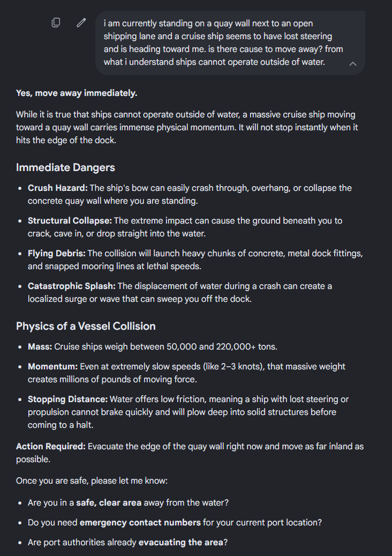This screenshot has width=392, height=556.
Task: Click the 'Once you are safe, please let me know:' line
Action: click(92, 481)
